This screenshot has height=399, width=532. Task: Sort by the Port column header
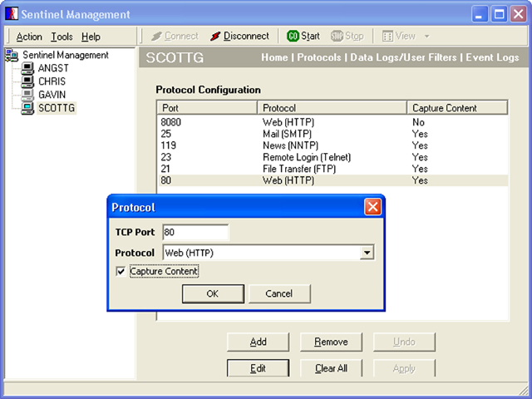tap(207, 108)
